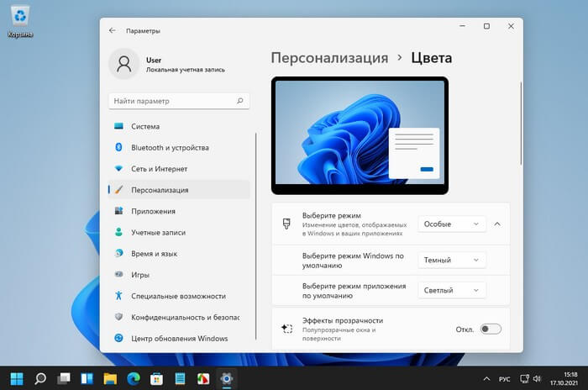The height and width of the screenshot is (390, 588).
Task: Click the back arrow in Параметры
Action: tap(112, 30)
